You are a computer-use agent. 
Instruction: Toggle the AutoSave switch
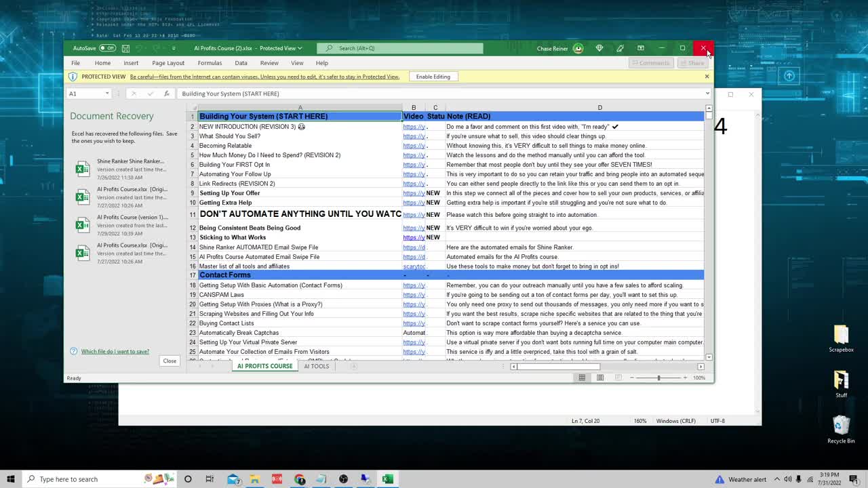(x=107, y=48)
